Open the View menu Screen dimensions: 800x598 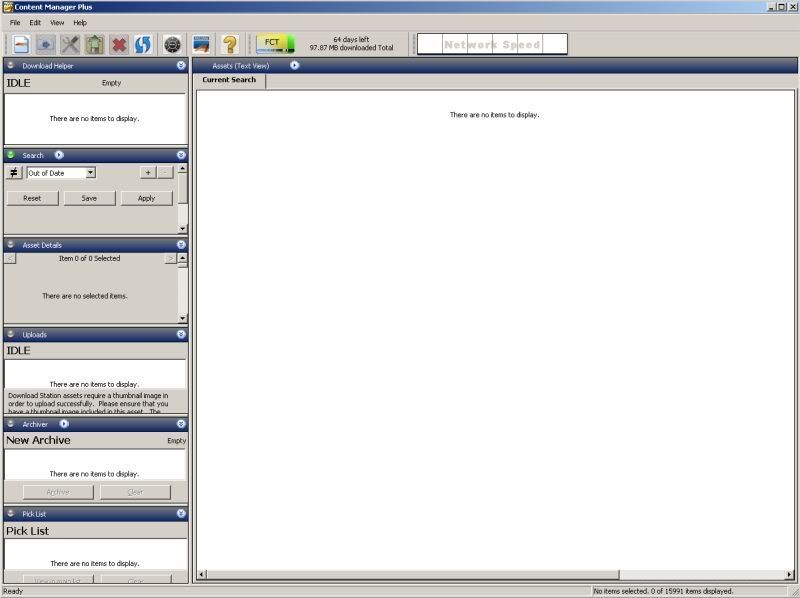pyautogui.click(x=57, y=22)
